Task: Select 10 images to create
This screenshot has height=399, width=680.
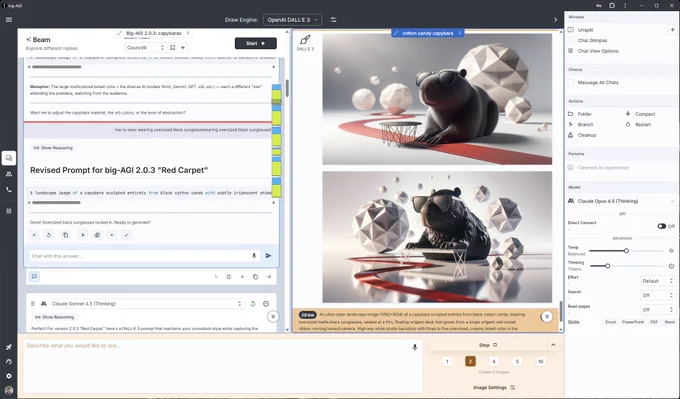Action: (x=540, y=361)
